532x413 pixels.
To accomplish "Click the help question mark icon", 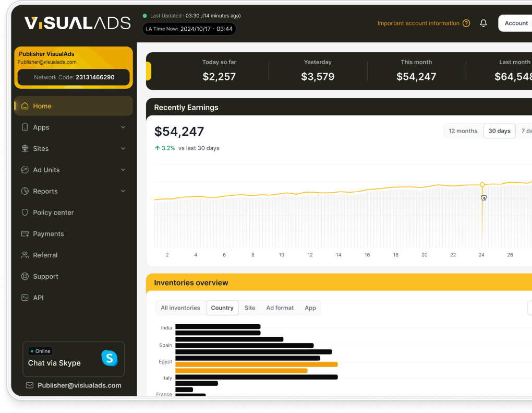I will pyautogui.click(x=466, y=23).
